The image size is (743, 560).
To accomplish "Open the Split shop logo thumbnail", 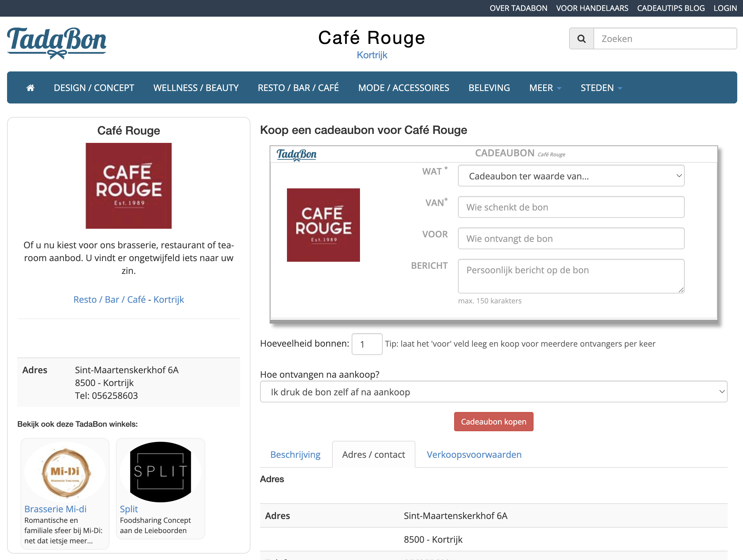I will 160,472.
